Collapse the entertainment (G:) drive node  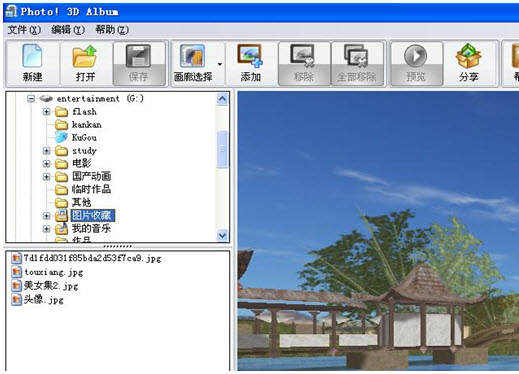click(x=31, y=99)
